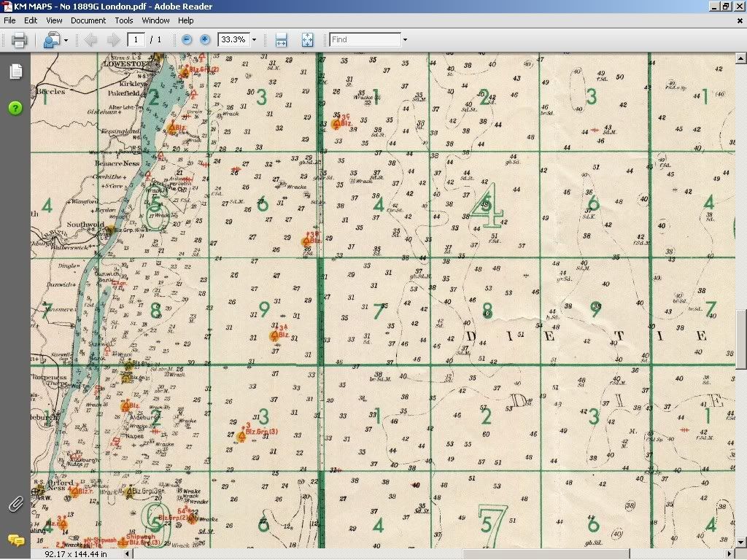The height and width of the screenshot is (560, 747).
Task: Click the 92.17 x 144.44 in size readout
Action: pyautogui.click(x=76, y=554)
